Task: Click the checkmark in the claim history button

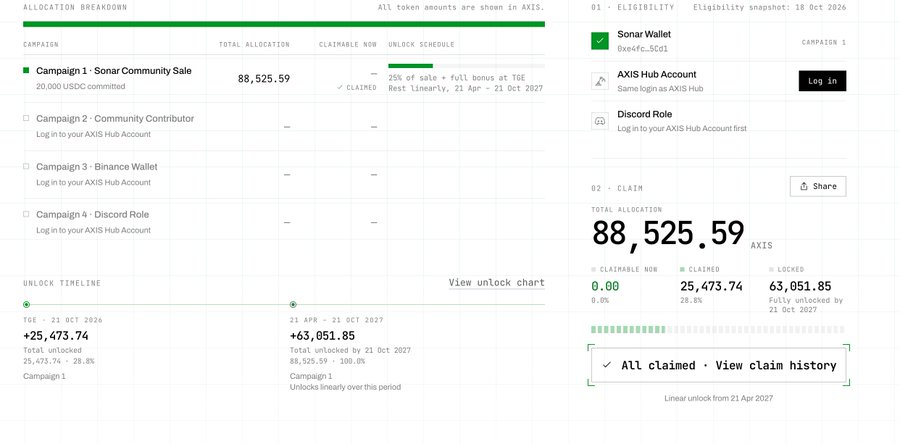Action: click(607, 365)
